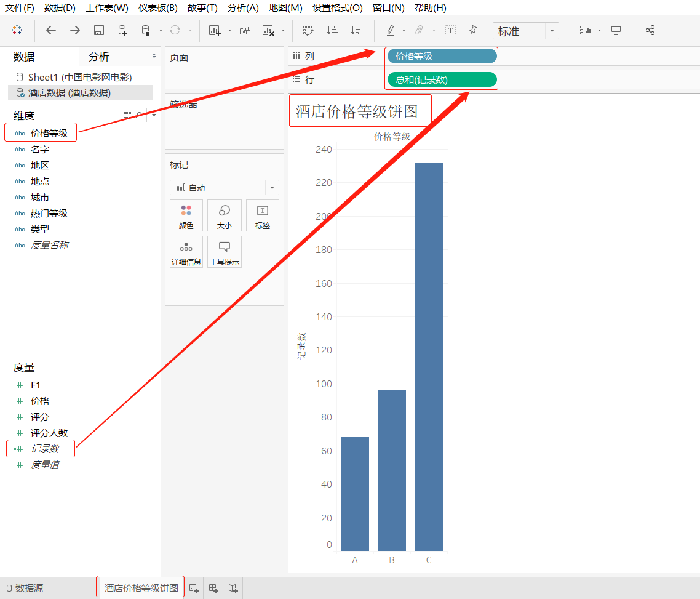Select the 价格等级 pill on columns shelf
Viewport: 700px width, 599px height.
point(442,56)
